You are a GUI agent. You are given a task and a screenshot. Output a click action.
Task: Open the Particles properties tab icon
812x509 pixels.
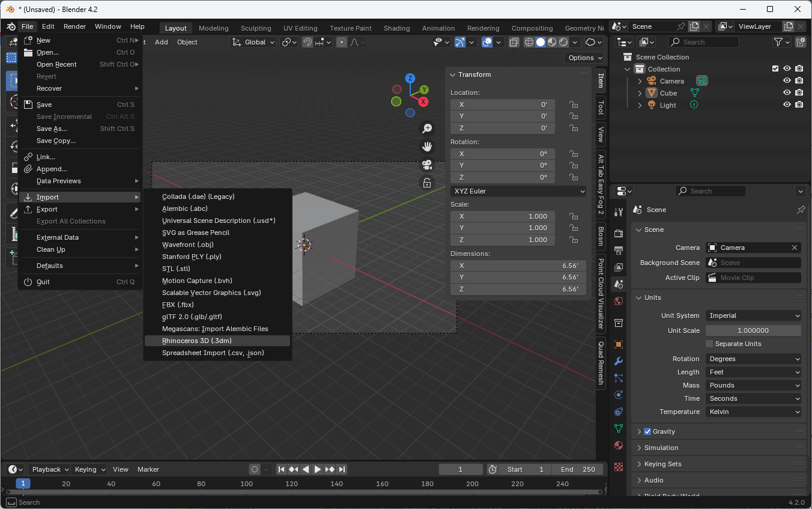619,378
